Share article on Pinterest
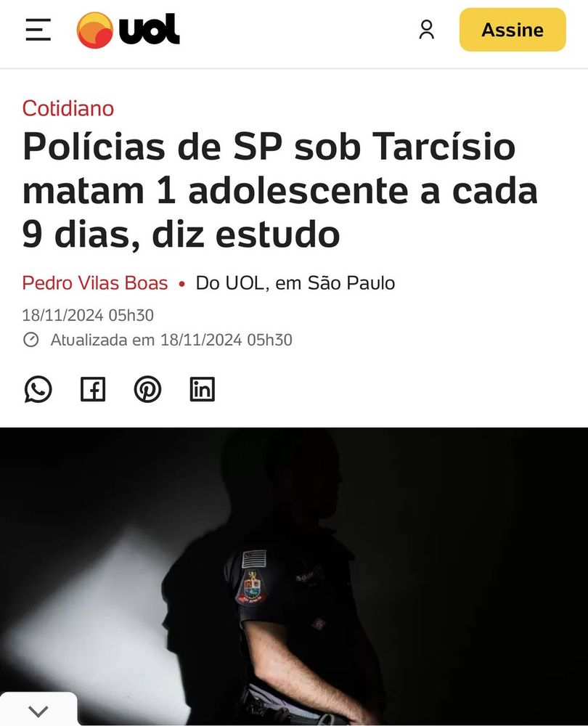 pyautogui.click(x=147, y=389)
